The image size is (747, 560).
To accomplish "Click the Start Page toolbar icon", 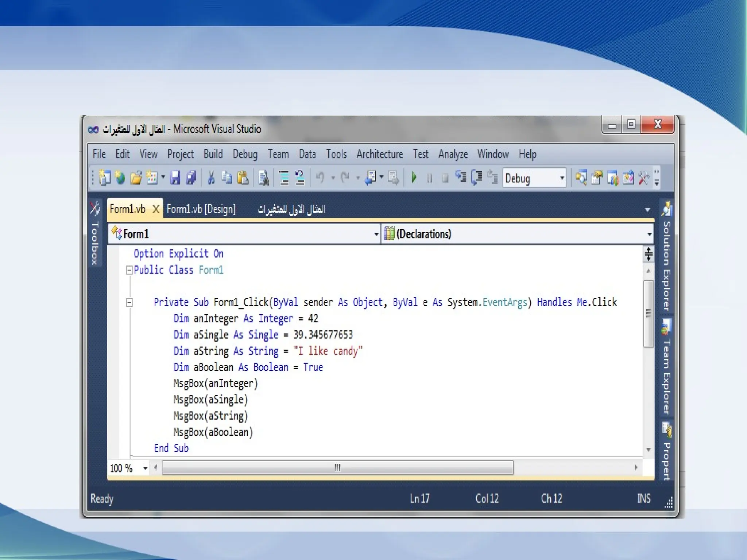I will coord(628,178).
